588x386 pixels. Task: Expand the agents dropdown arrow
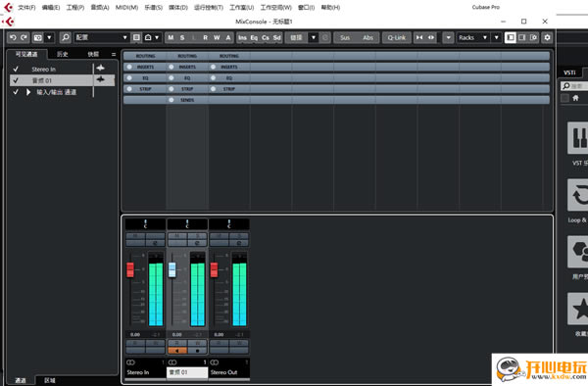[x=157, y=37]
